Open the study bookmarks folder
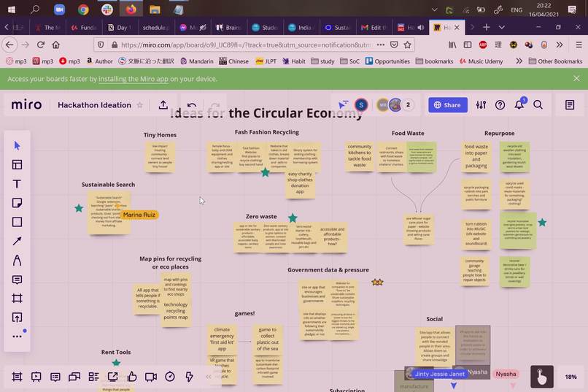Image resolution: width=588 pixels, height=392 pixels. point(322,61)
